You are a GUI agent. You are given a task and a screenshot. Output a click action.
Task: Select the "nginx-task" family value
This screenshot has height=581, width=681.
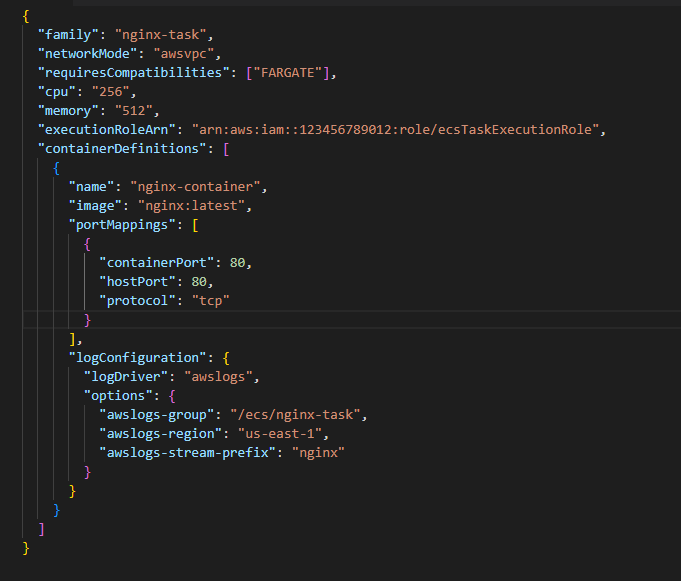160,35
